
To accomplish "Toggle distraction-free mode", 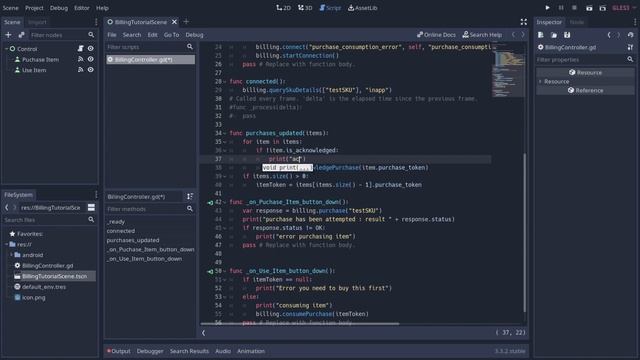I will (x=524, y=22).
